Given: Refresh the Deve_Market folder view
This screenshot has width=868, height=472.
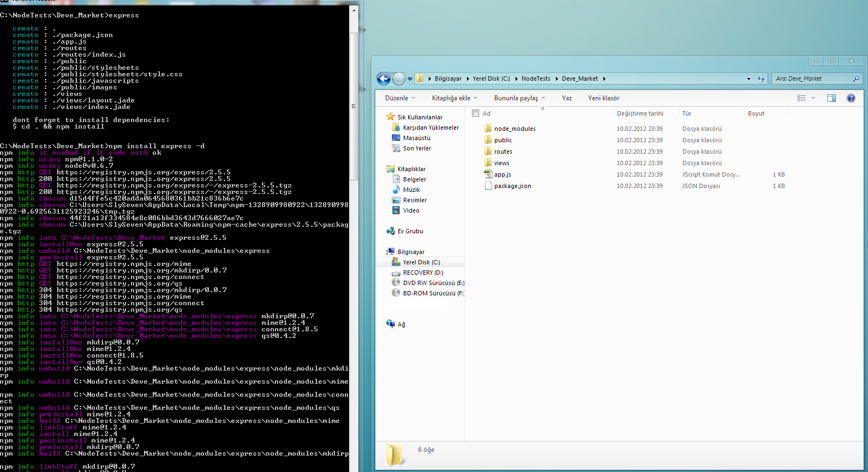Looking at the screenshot, I should click(x=761, y=79).
